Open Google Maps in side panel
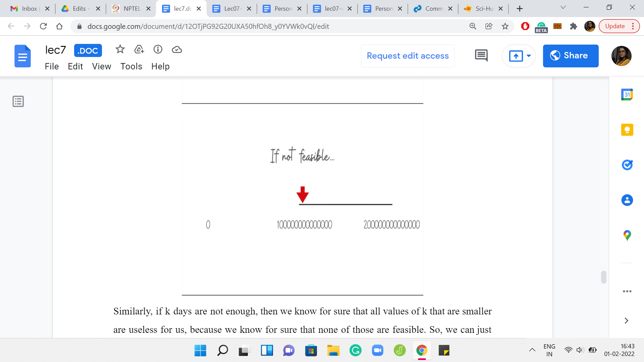This screenshot has width=644, height=362. (627, 235)
